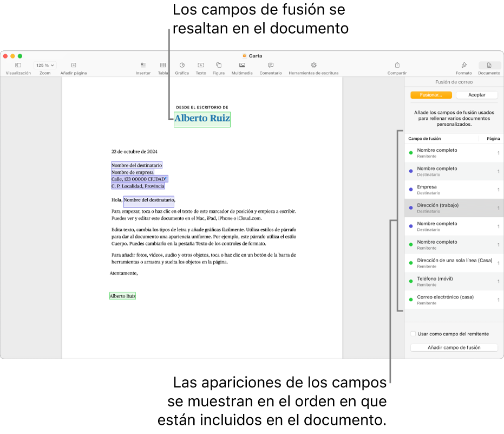Screen dimensions: 504x434
Task: Select Dirección (trabajo) merge field row
Action: (454, 208)
